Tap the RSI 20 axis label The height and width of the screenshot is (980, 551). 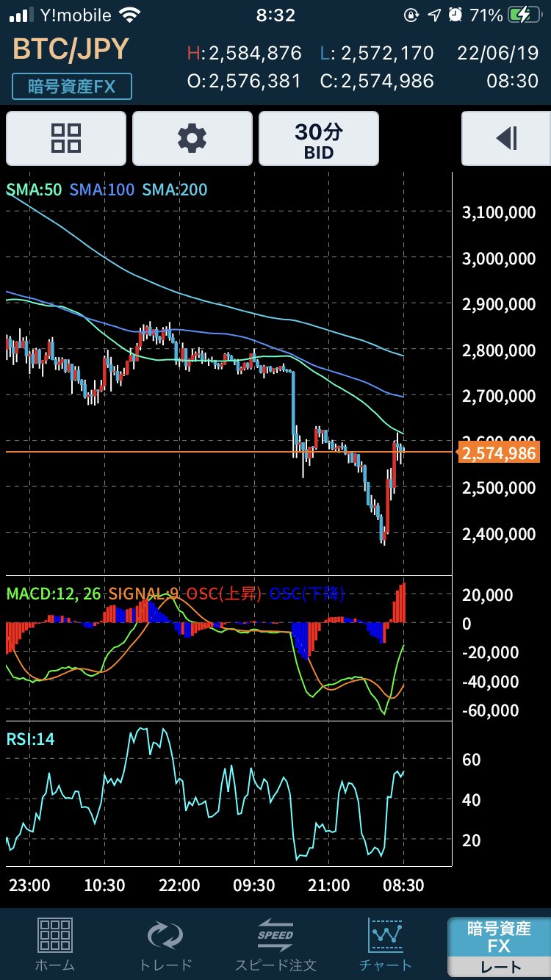pyautogui.click(x=472, y=840)
